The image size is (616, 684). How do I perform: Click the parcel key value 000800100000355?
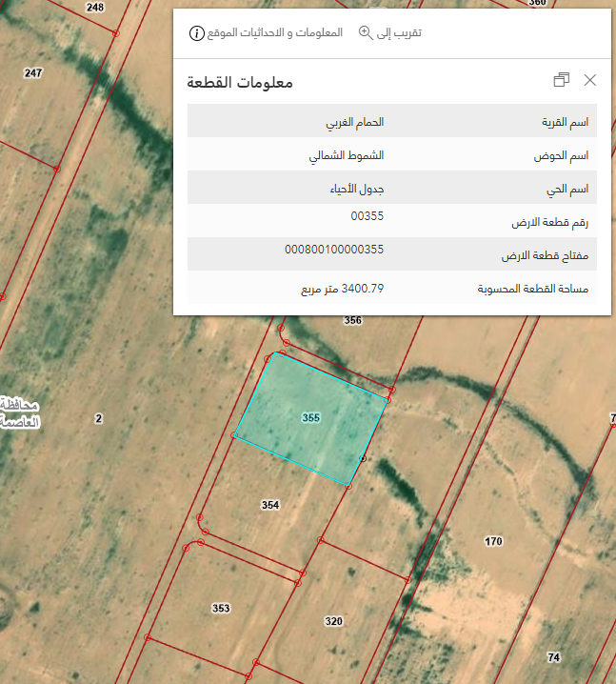tap(334, 250)
